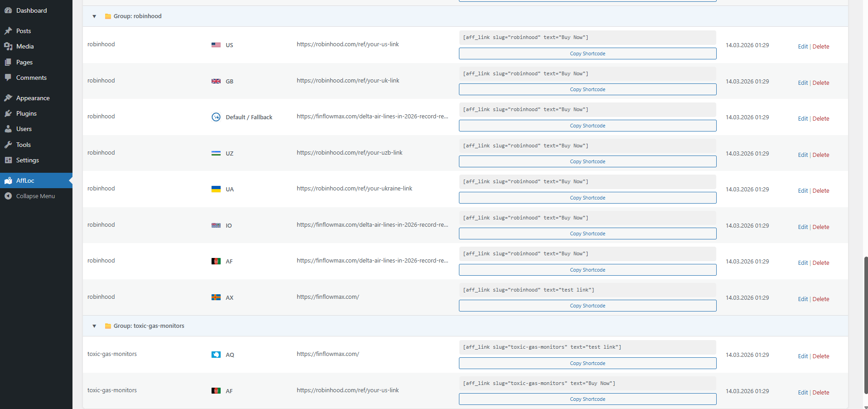The image size is (868, 409).
Task: Collapse the robinhood group arrow
Action: 94,16
